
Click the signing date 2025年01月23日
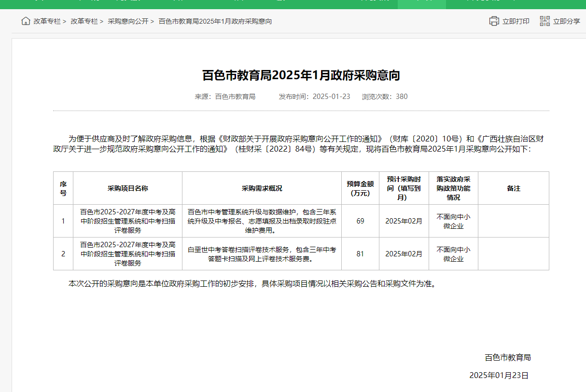(499, 375)
